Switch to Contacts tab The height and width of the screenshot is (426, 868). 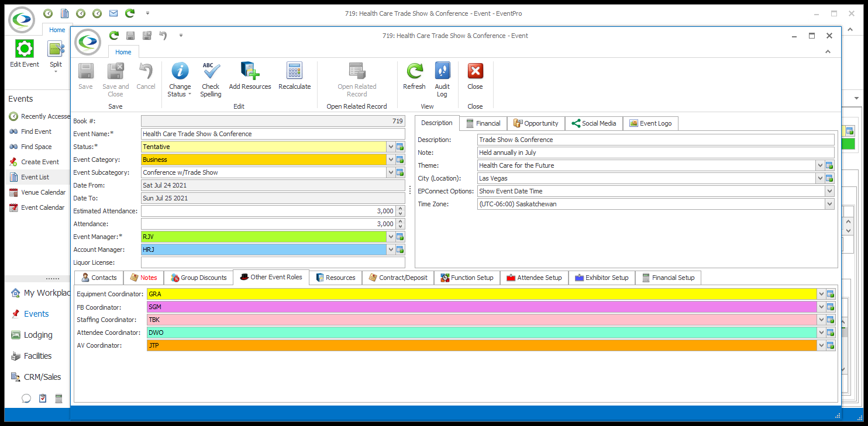pyautogui.click(x=99, y=278)
